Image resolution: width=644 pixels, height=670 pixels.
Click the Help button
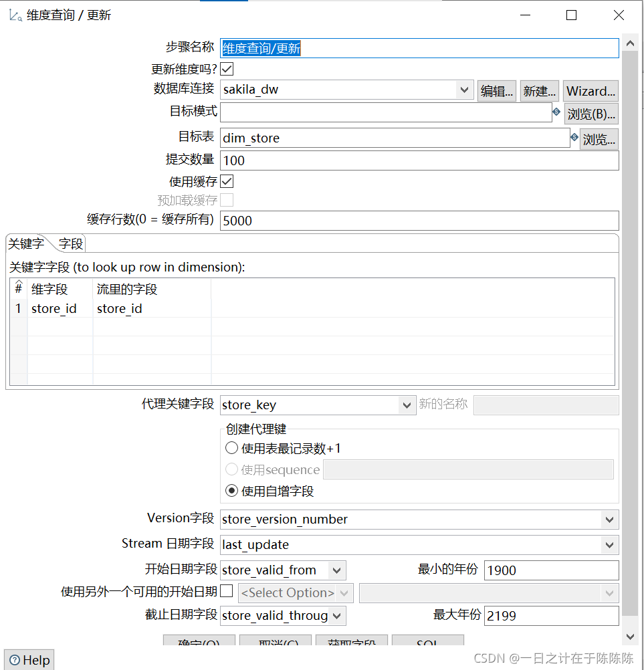click(29, 660)
